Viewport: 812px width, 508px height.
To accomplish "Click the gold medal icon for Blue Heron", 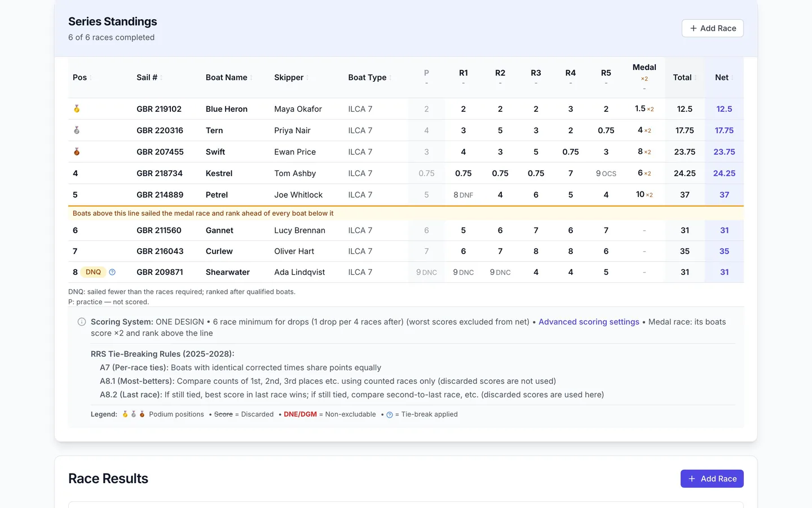I will [x=77, y=109].
